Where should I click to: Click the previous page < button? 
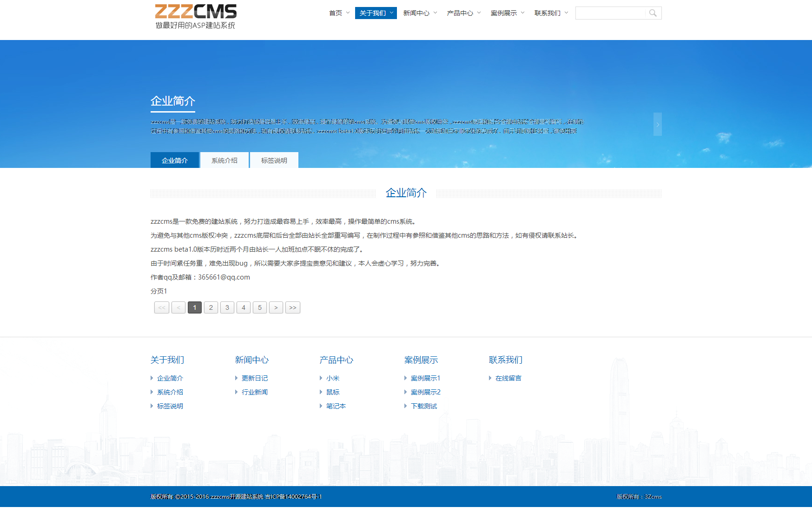178,307
